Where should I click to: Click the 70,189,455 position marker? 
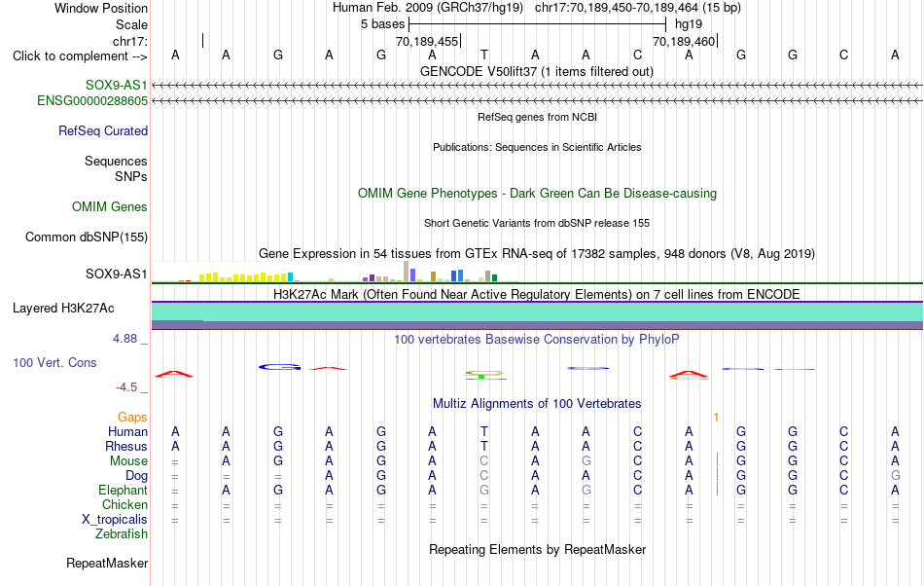coord(427,41)
